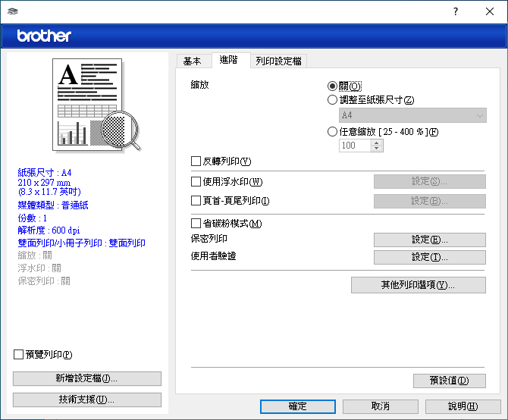Select the 調整至紙張尺寸 radio button

332,99
